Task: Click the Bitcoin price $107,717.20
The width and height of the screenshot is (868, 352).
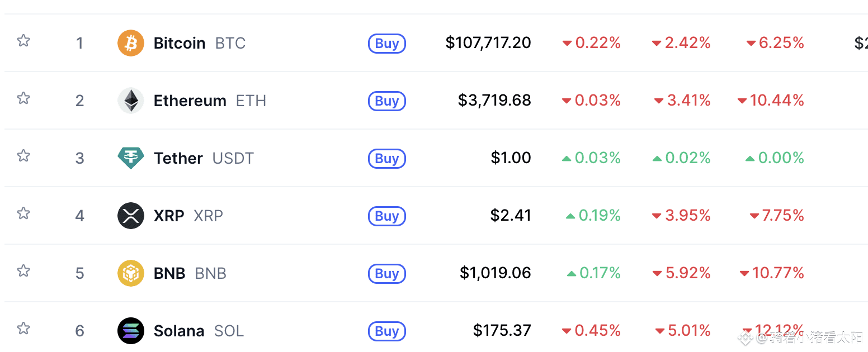Action: tap(488, 43)
